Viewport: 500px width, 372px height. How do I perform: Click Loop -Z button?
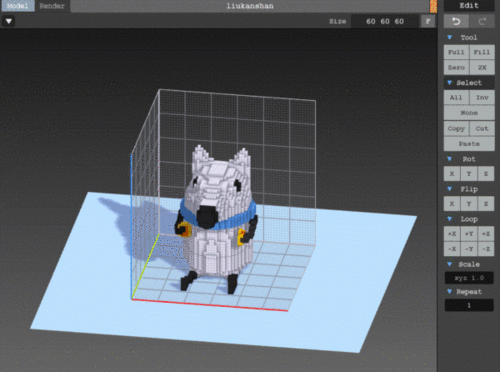[486, 249]
